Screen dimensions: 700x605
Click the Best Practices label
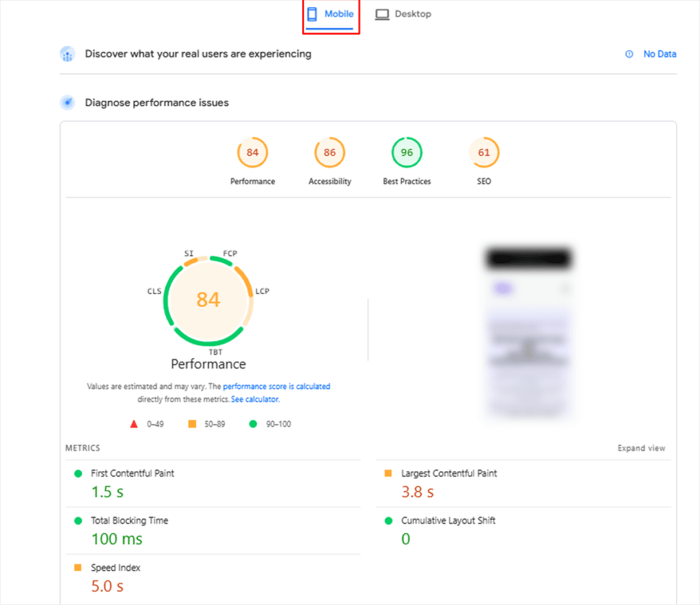pos(407,181)
